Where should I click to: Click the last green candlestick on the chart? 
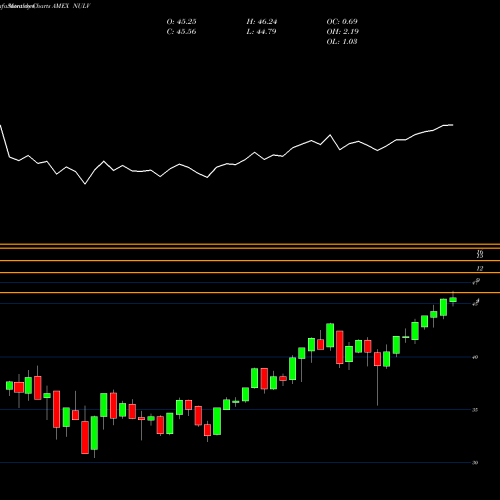coord(453,299)
